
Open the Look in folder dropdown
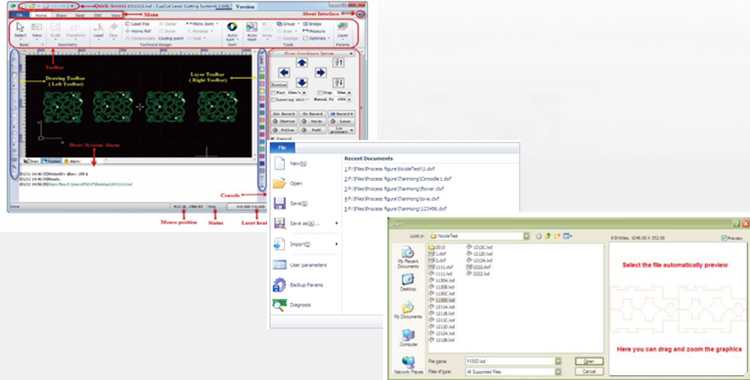click(x=527, y=236)
